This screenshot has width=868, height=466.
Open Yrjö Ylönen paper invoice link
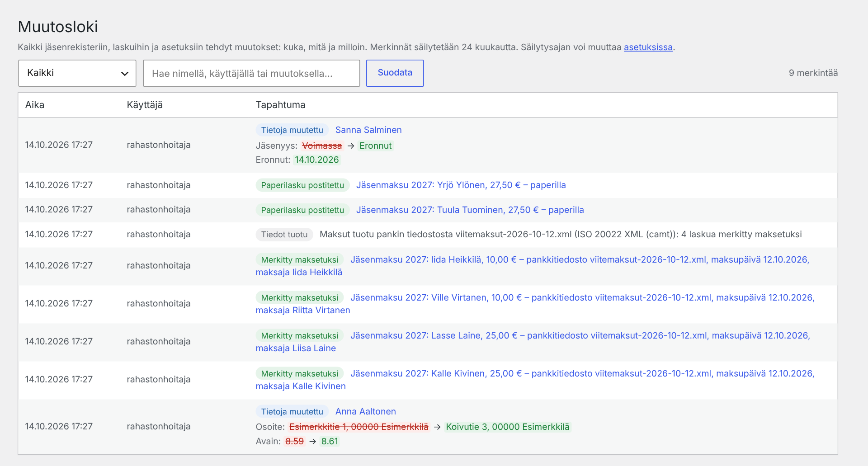pos(461,185)
